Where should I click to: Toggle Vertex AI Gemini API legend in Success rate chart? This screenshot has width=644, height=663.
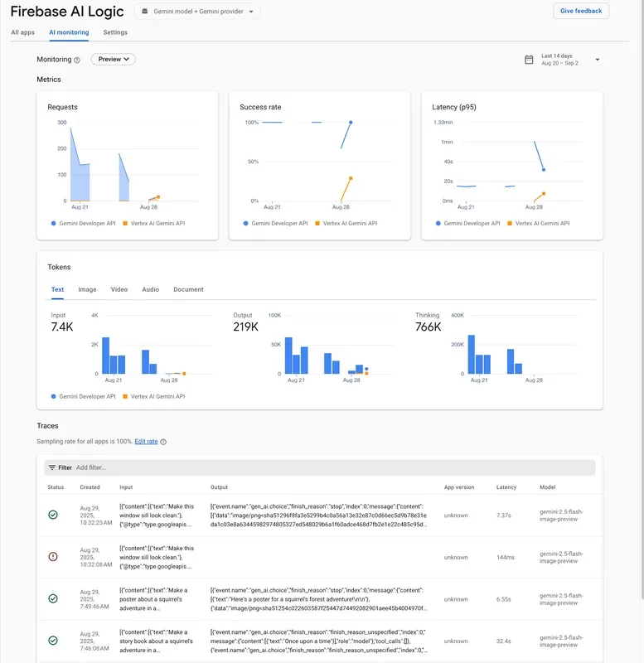pos(346,223)
